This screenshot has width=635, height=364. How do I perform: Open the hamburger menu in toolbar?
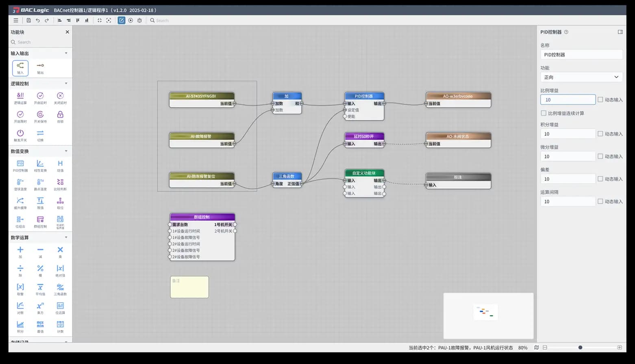pyautogui.click(x=16, y=20)
